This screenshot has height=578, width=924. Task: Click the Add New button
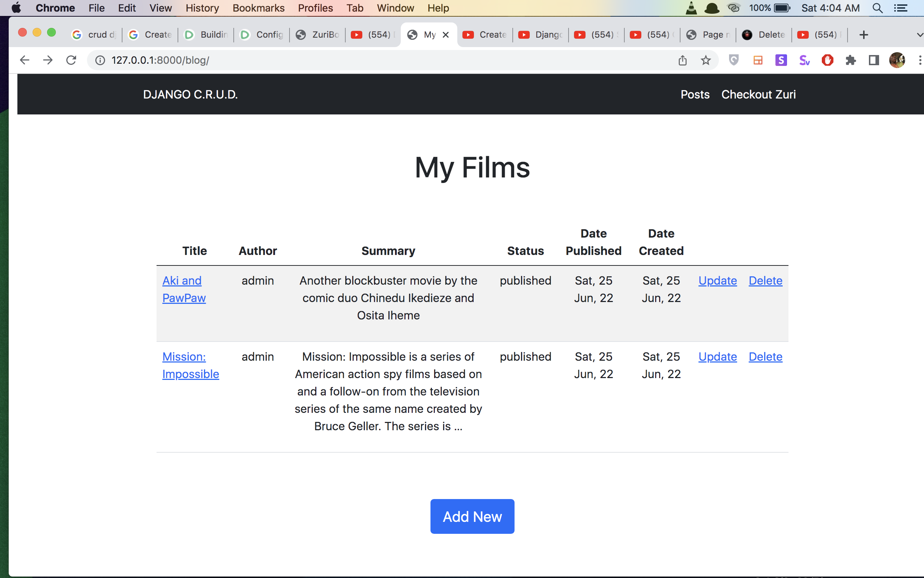(x=472, y=516)
